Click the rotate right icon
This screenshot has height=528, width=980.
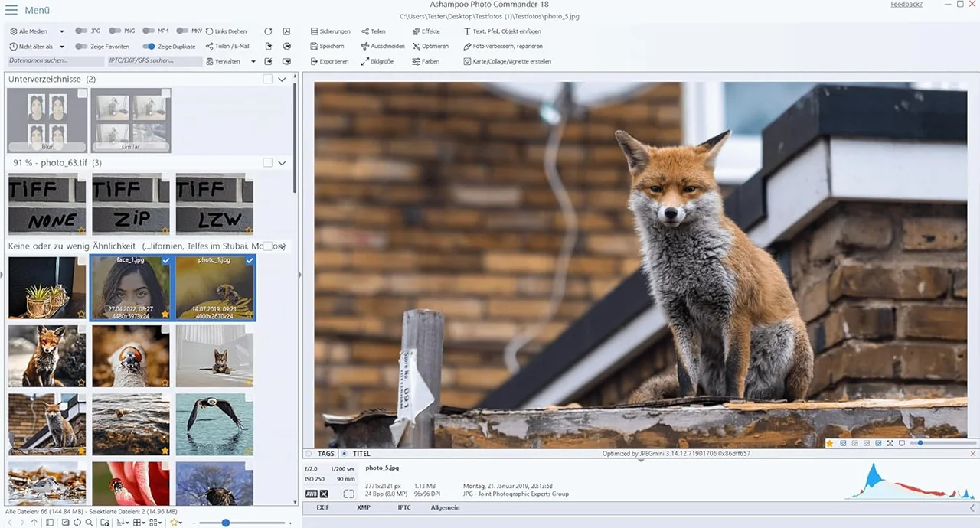(268, 31)
